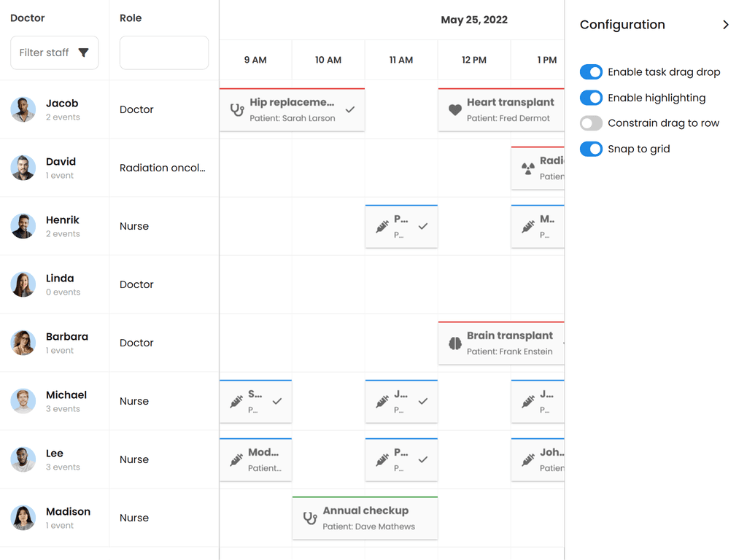
Task: Click the stethoscope icon on Hip replacement event
Action: 237,110
